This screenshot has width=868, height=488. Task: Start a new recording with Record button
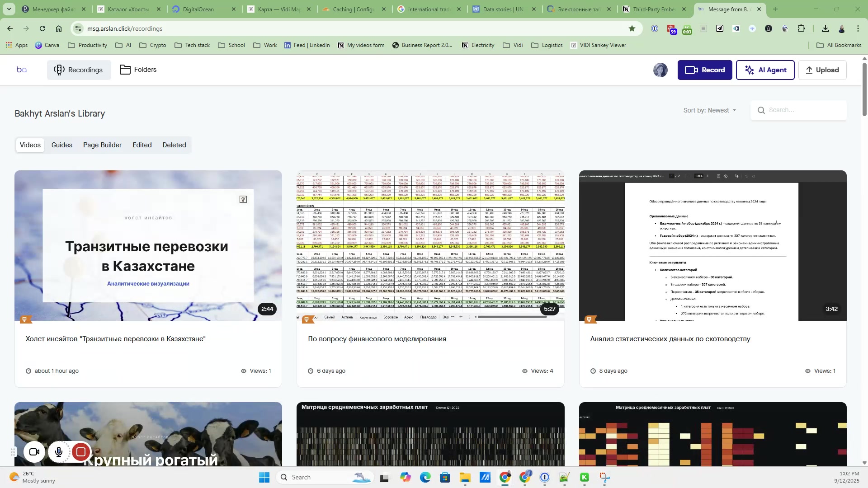(x=704, y=70)
